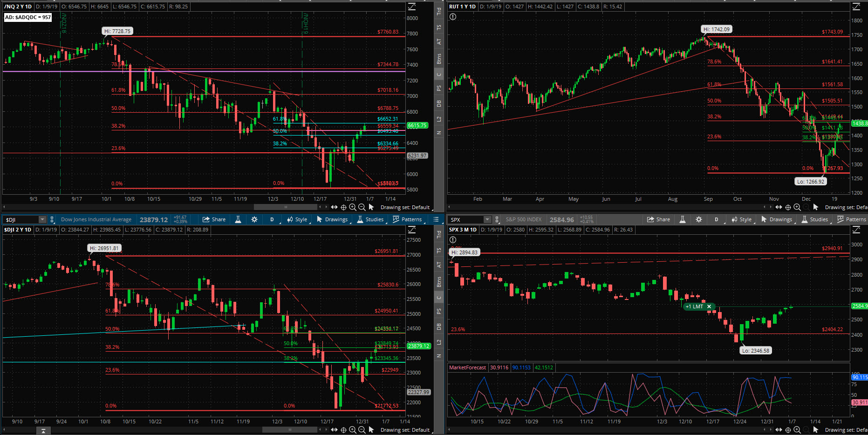Click zoom out magnifier under SPX chart
The height and width of the screenshot is (435, 868).
[806, 430]
